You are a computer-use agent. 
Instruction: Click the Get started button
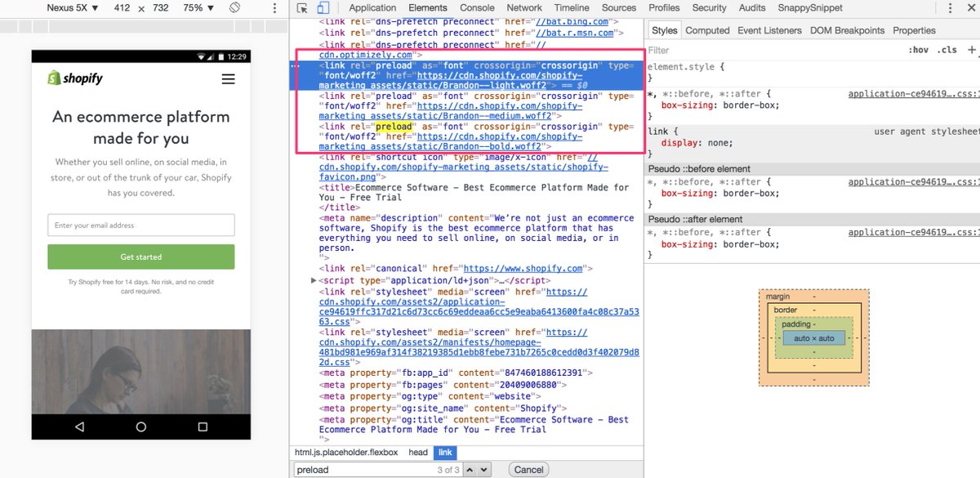click(141, 257)
